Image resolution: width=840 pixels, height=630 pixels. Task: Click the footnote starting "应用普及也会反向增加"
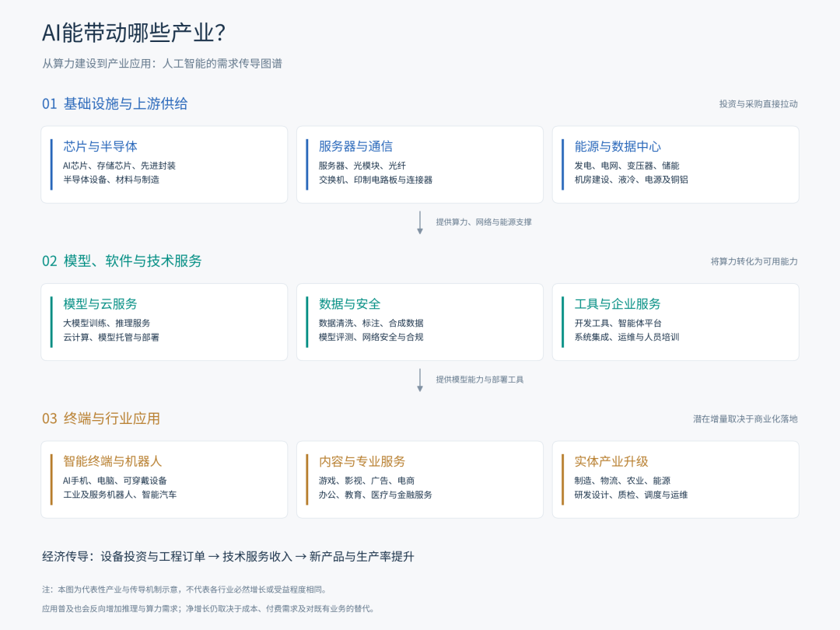209,608
